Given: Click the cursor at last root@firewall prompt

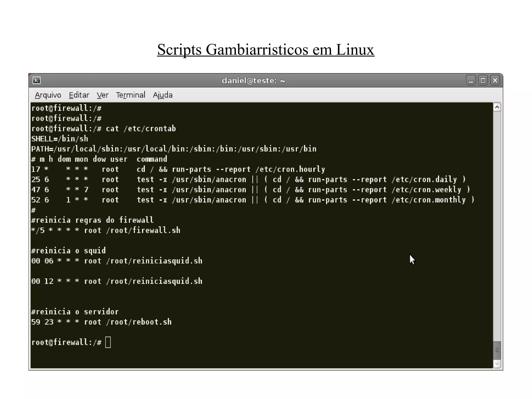Looking at the screenshot, I should [108, 342].
